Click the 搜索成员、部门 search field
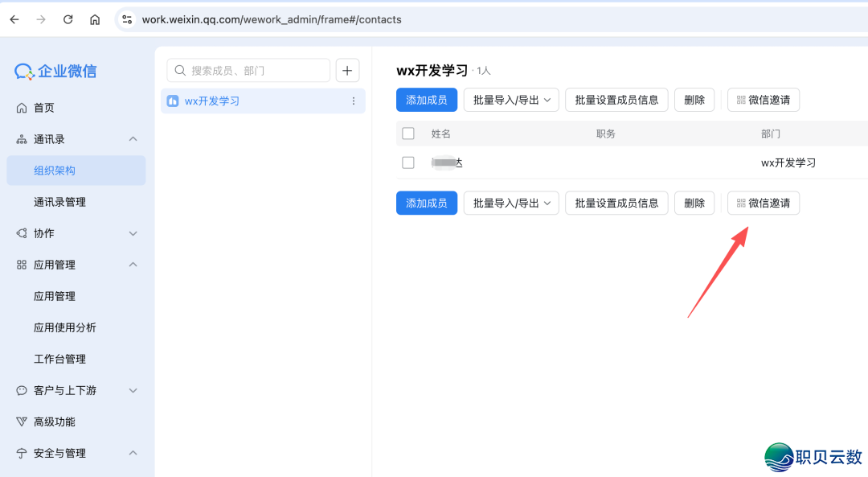 248,70
